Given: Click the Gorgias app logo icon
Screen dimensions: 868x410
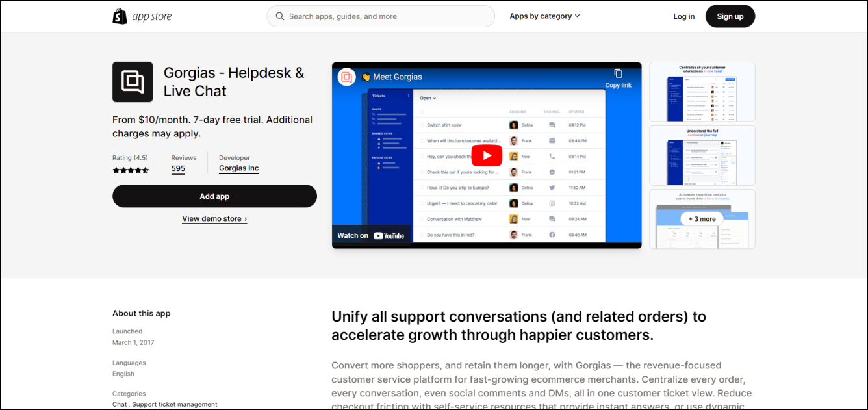Looking at the screenshot, I should [133, 82].
